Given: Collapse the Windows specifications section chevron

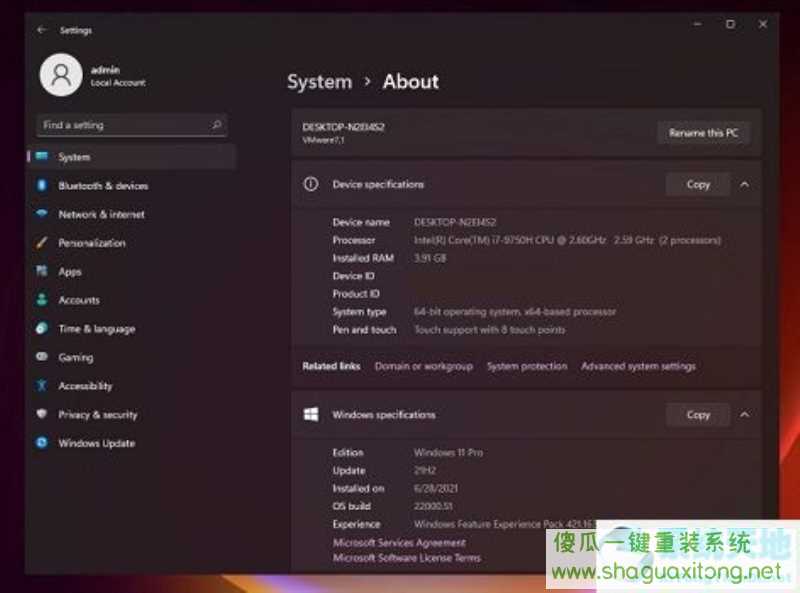Looking at the screenshot, I should click(x=744, y=414).
